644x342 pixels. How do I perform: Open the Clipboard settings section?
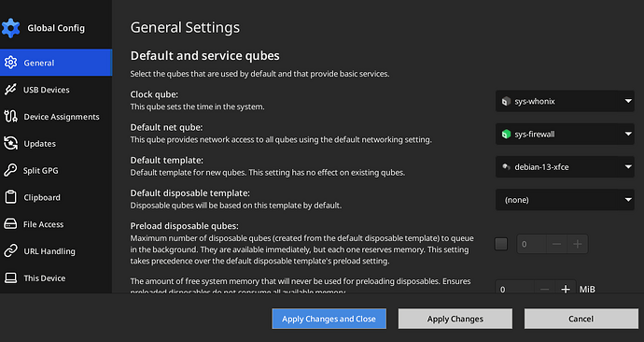pos(56,197)
